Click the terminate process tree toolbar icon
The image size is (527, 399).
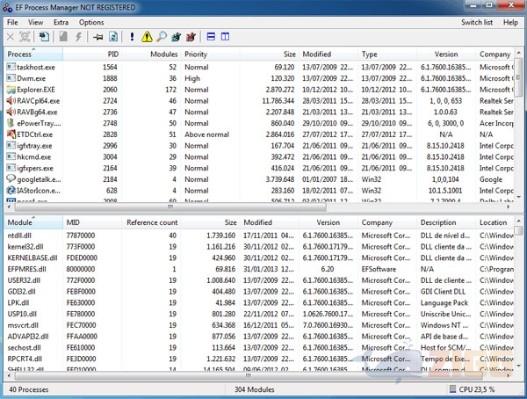point(25,37)
